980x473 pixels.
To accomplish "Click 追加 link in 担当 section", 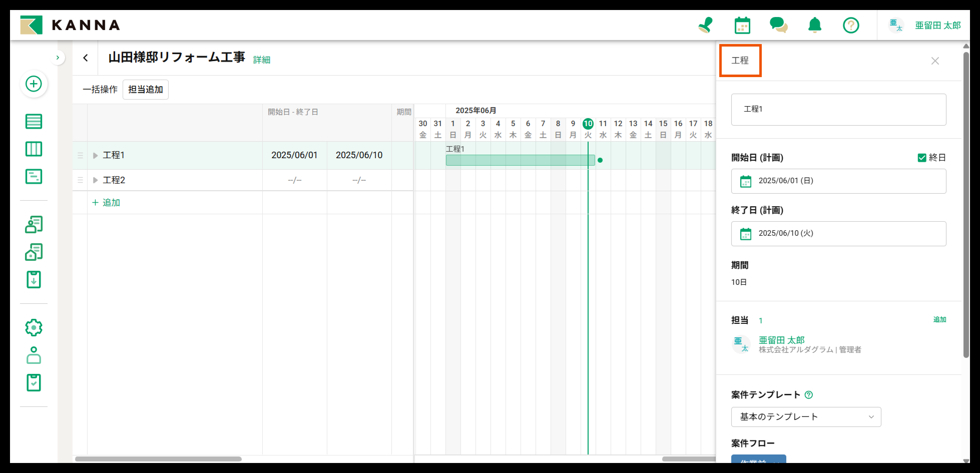I will click(939, 319).
